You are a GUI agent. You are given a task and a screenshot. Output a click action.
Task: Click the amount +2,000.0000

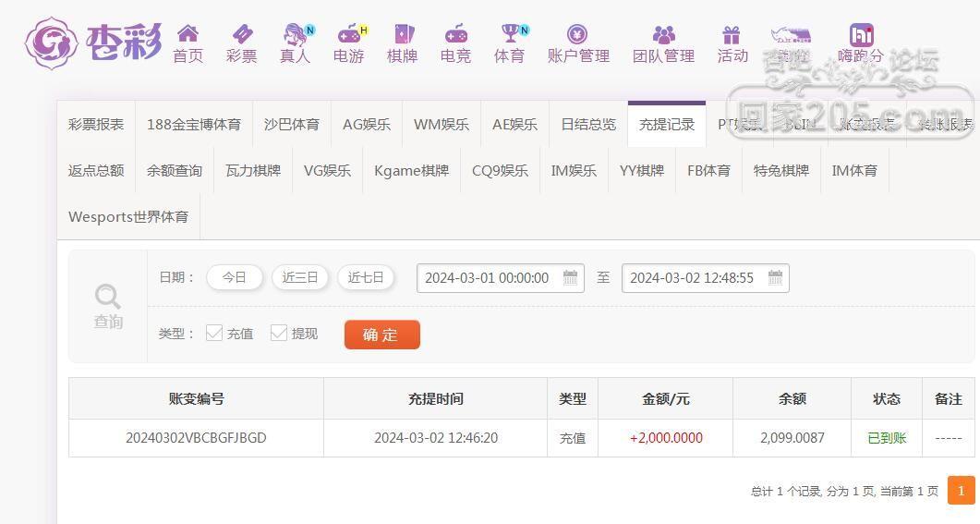(666, 438)
